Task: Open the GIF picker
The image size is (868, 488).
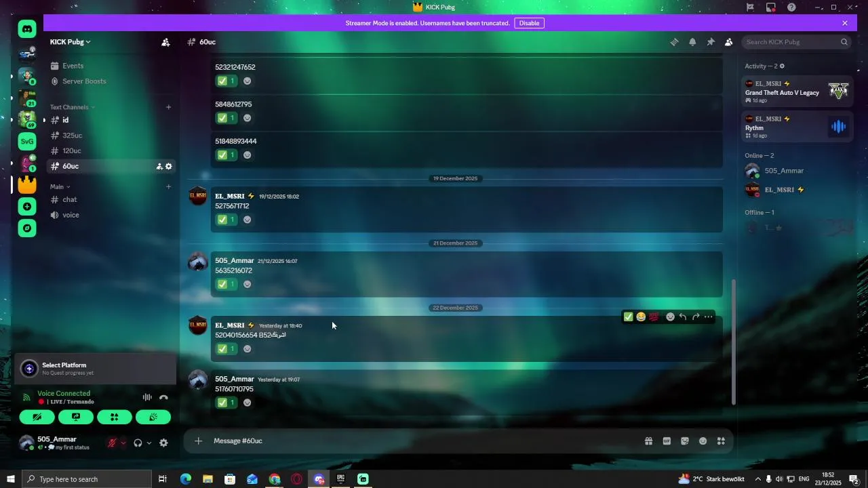Action: click(x=667, y=441)
